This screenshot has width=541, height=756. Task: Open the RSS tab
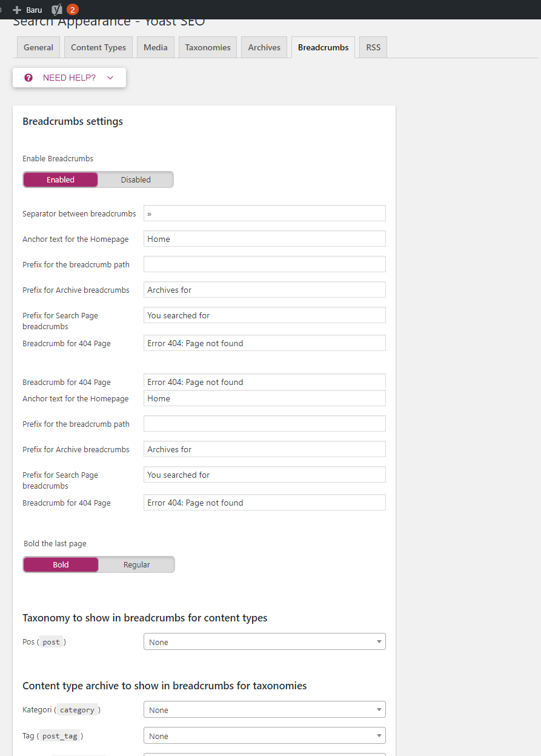pyautogui.click(x=373, y=47)
